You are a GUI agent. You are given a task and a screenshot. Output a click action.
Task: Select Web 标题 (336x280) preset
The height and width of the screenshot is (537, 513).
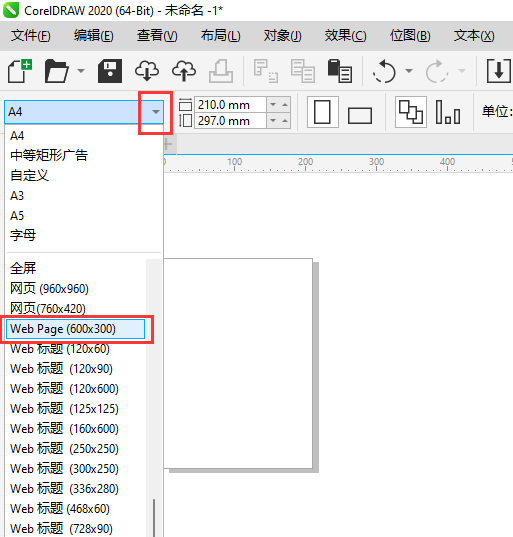76,489
